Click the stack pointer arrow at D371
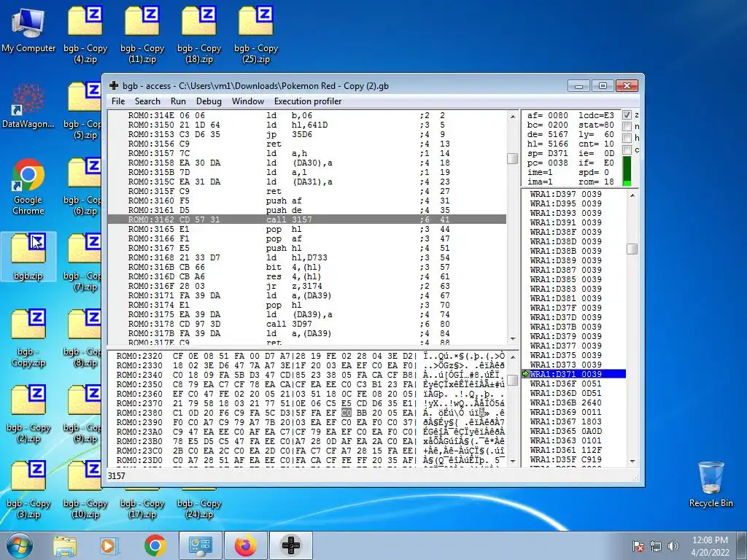 pos(525,374)
